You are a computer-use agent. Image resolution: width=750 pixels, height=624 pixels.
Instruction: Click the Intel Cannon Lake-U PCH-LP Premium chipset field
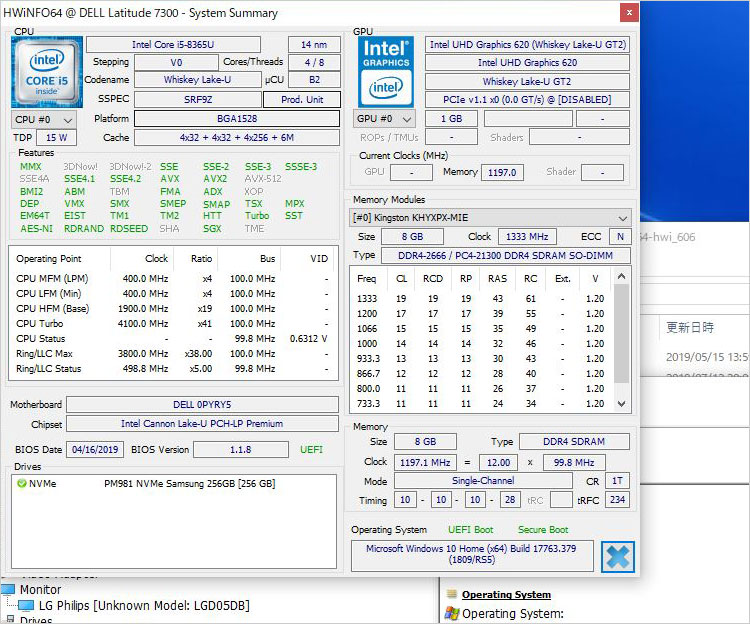pyautogui.click(x=202, y=424)
